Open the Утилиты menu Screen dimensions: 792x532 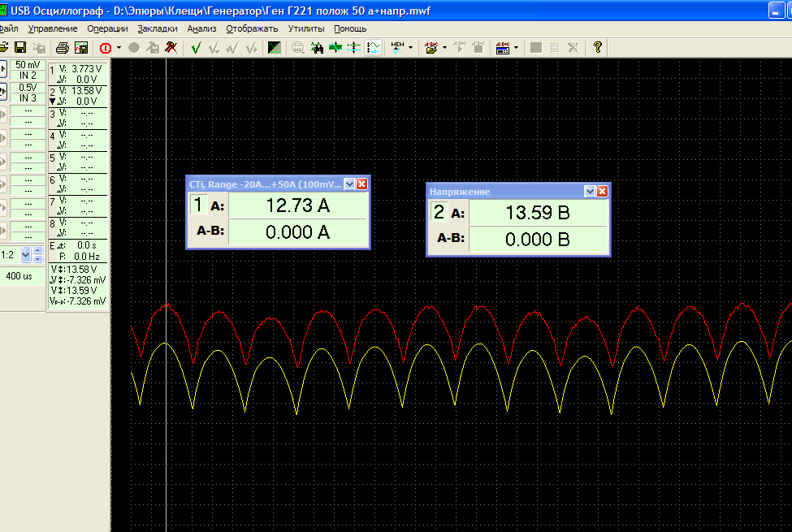point(306,28)
